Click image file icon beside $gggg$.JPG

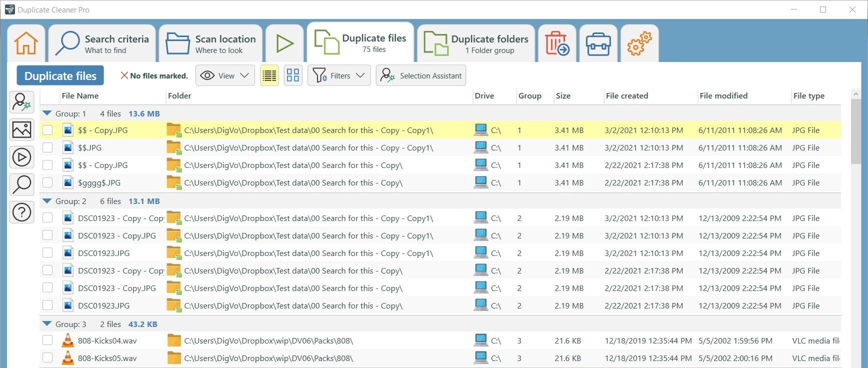(68, 182)
